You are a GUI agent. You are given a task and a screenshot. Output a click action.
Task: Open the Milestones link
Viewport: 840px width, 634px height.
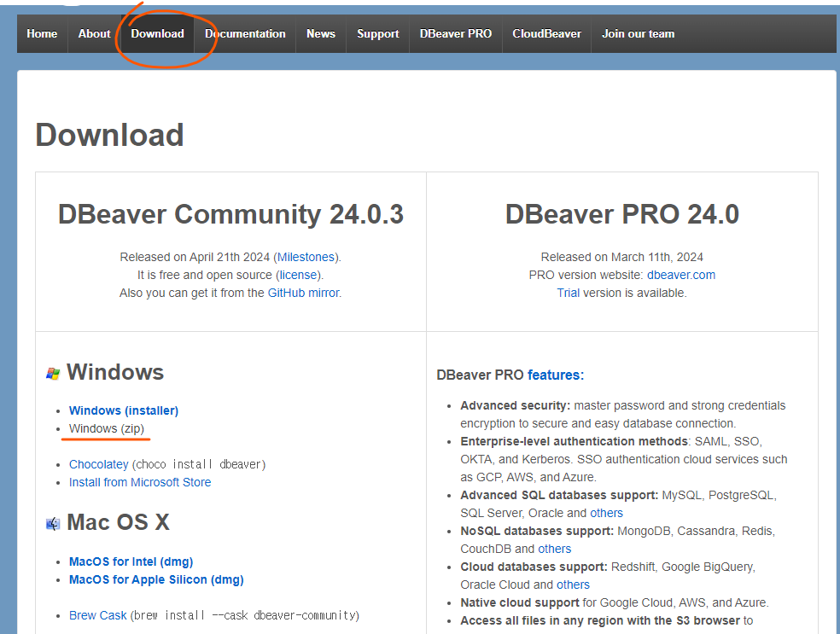tap(306, 257)
